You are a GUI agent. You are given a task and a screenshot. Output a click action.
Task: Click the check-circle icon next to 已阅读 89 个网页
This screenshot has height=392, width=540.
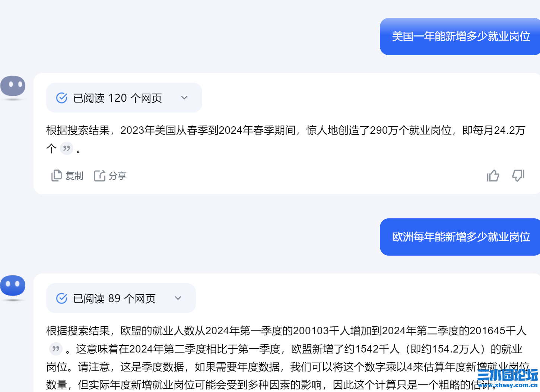tap(61, 298)
